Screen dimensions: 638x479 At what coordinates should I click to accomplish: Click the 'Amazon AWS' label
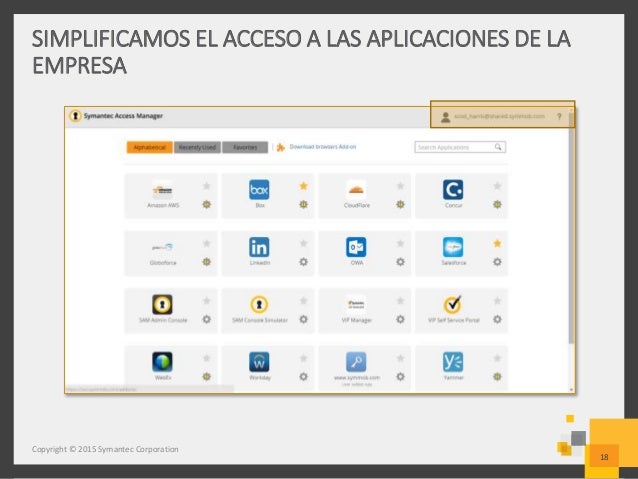pos(163,206)
